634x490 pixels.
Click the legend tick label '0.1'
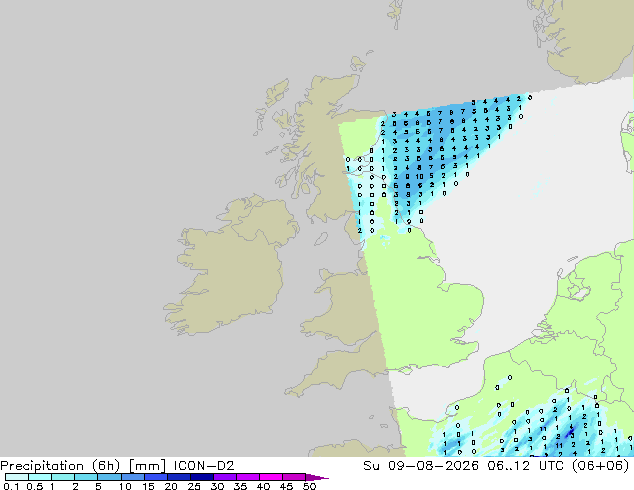tap(11, 486)
